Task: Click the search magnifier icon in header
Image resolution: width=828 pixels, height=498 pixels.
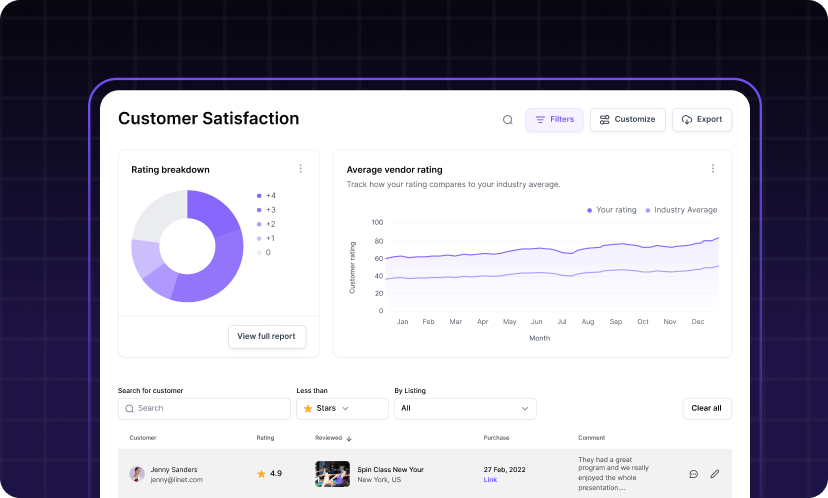Action: [x=507, y=120]
